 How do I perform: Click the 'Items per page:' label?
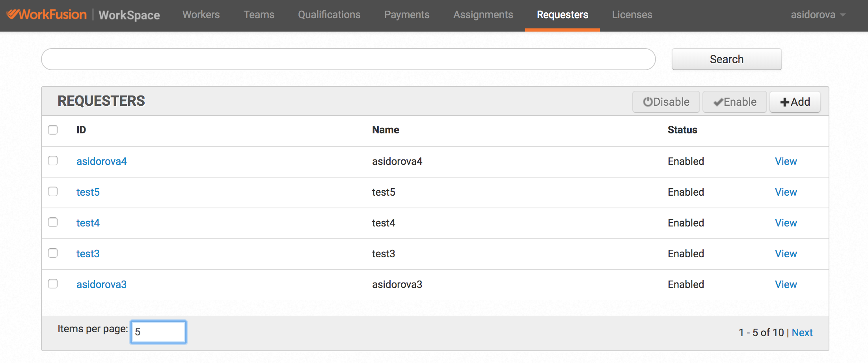93,329
